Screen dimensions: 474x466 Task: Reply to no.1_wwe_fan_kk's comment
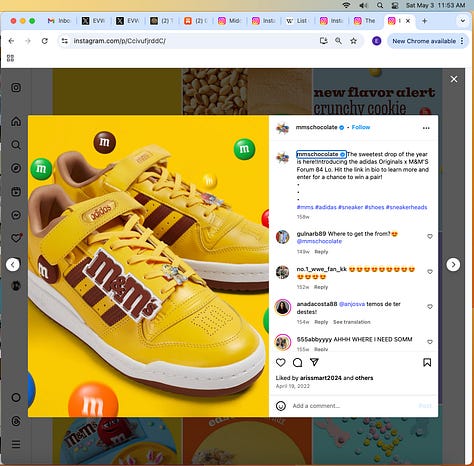point(321,287)
